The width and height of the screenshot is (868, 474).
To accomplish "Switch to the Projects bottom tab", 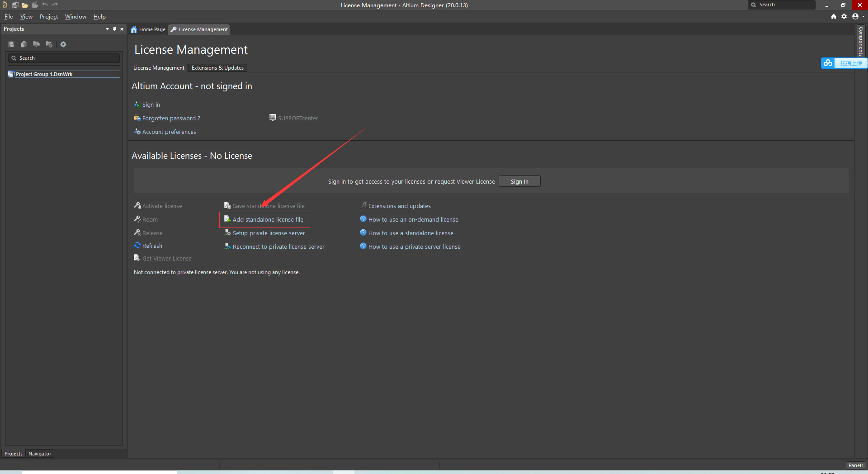I will click(x=14, y=454).
